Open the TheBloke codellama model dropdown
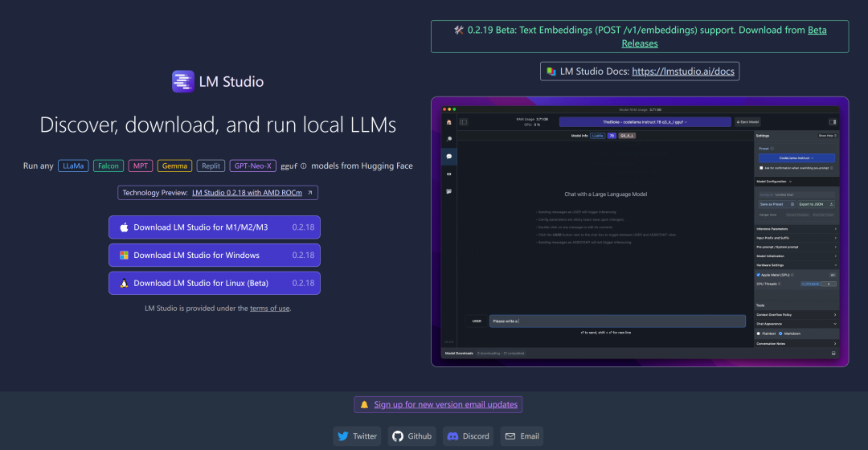The height and width of the screenshot is (450, 868). 645,122
